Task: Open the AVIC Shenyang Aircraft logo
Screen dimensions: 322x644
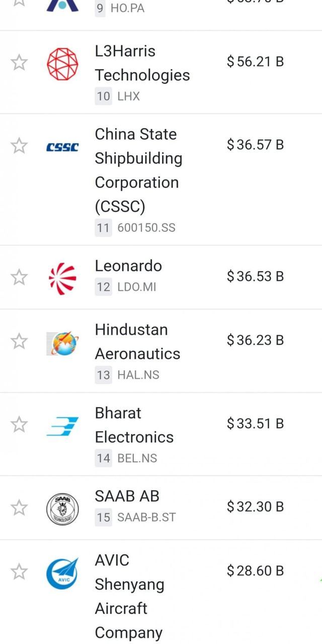Action: point(62,573)
